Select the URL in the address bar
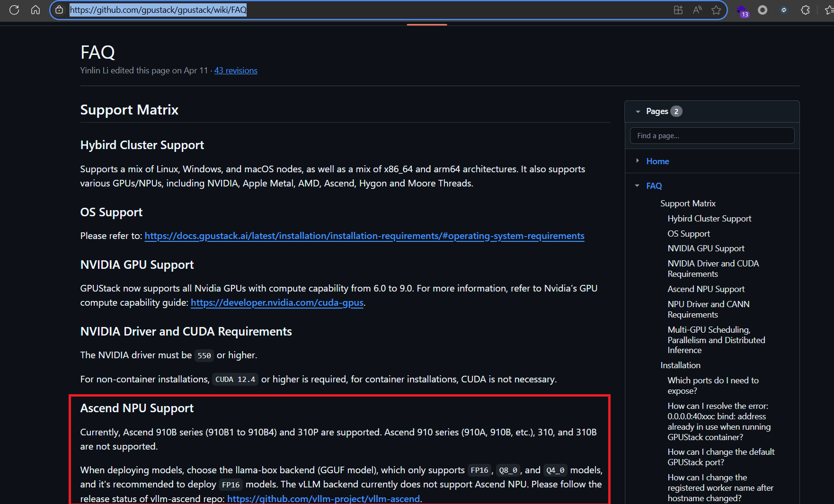The width and height of the screenshot is (834, 504). pyautogui.click(x=159, y=10)
